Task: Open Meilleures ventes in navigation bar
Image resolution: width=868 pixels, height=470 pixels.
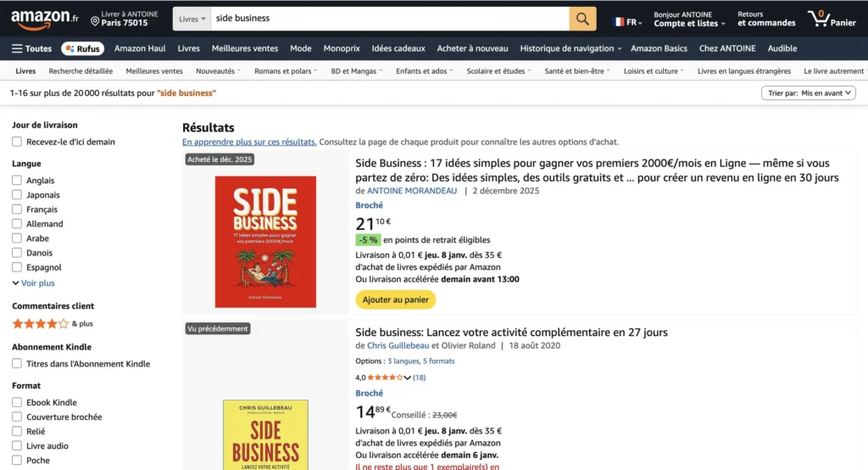Action: click(x=245, y=48)
